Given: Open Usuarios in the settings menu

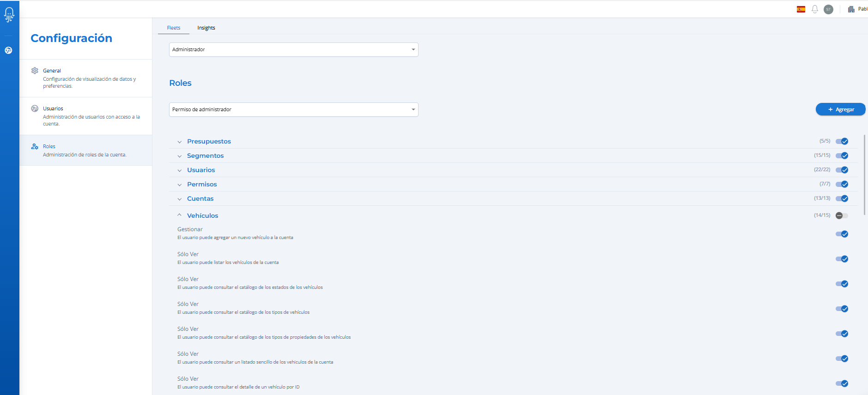Looking at the screenshot, I should pos(53,108).
